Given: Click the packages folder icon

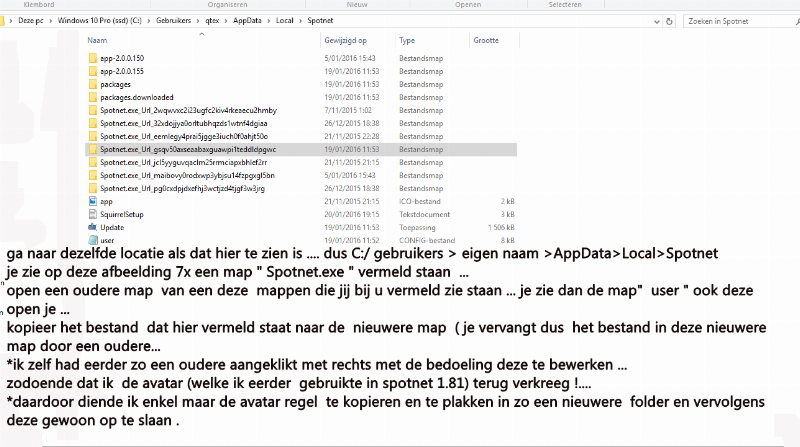Looking at the screenshot, I should [93, 84].
